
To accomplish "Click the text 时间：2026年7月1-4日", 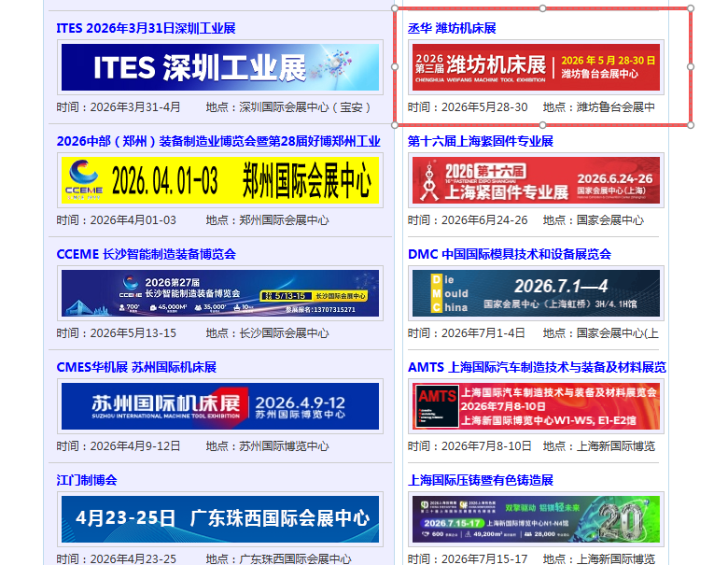I will click(467, 333).
